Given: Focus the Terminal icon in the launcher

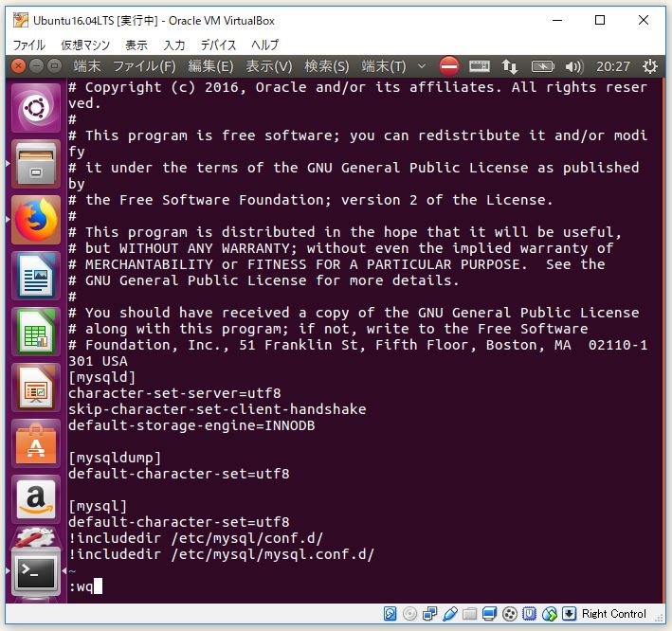Looking at the screenshot, I should coord(36,572).
